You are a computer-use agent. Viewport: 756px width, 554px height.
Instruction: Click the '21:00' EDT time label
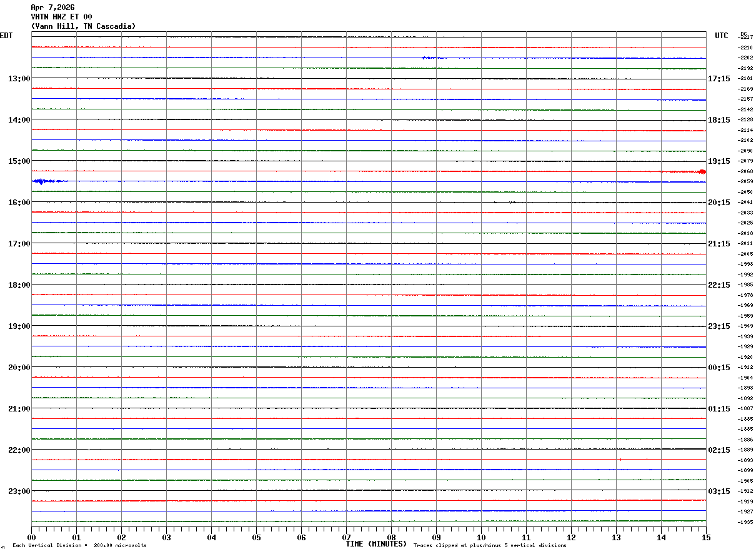coord(19,409)
